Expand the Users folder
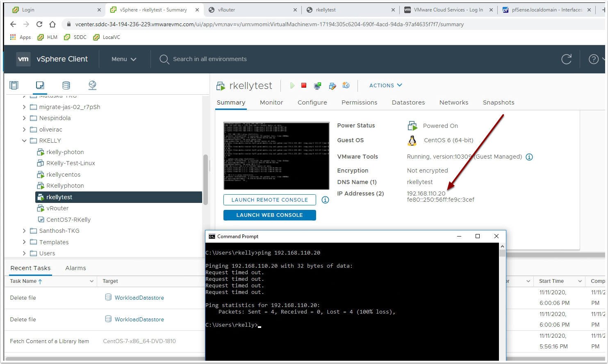Image resolution: width=608 pixels, height=364 pixels. [x=24, y=253]
